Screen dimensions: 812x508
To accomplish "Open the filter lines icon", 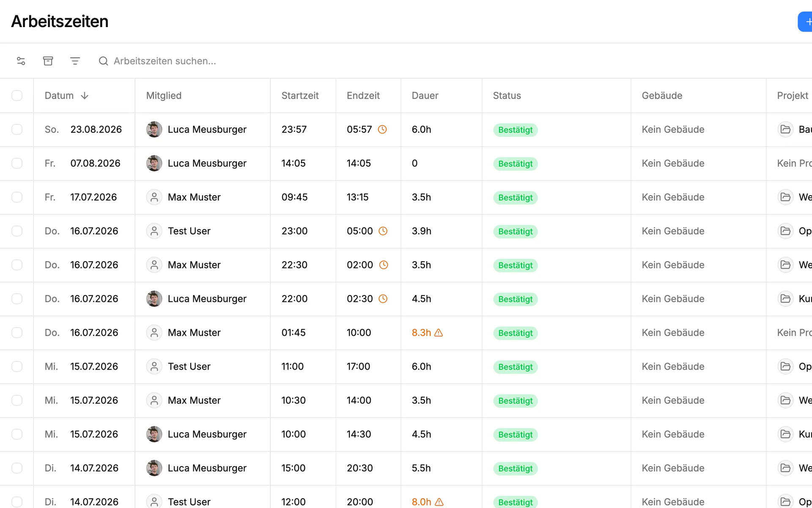I will pyautogui.click(x=75, y=61).
